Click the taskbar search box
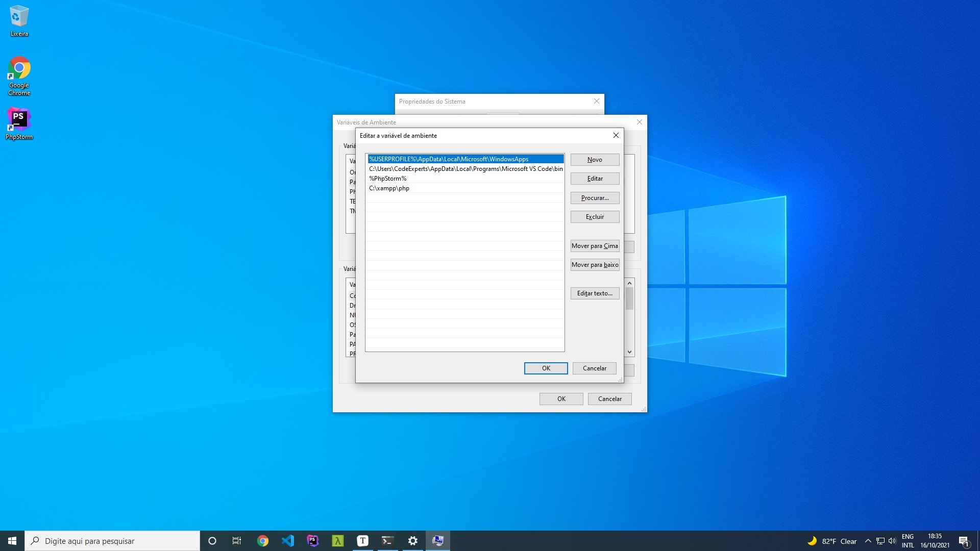 click(112, 541)
